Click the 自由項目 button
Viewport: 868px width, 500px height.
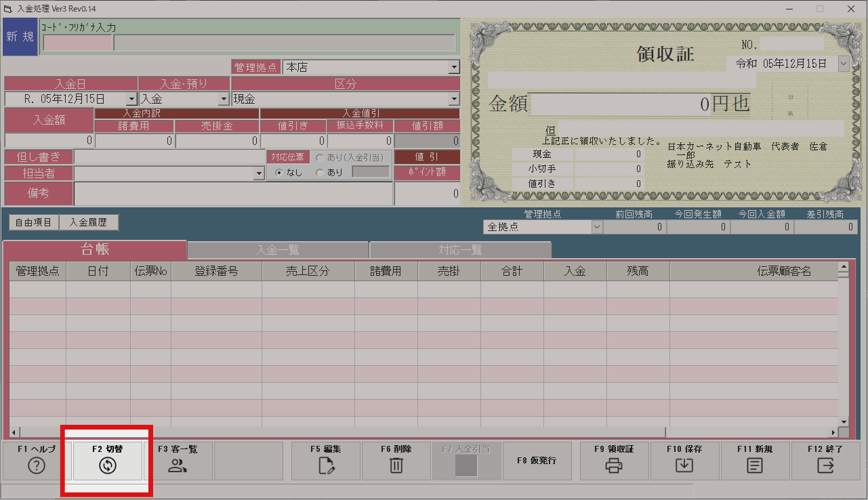tap(34, 222)
